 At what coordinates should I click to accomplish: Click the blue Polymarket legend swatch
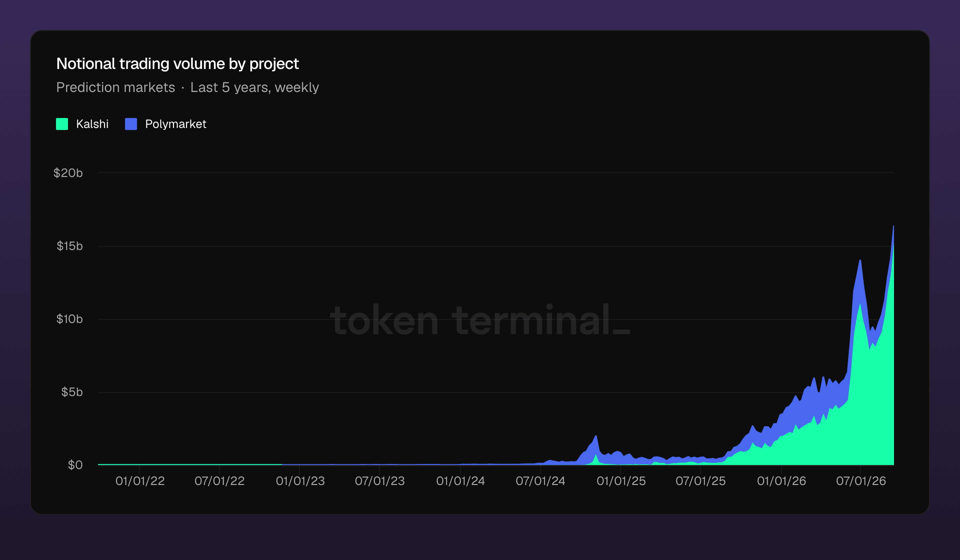tap(131, 124)
